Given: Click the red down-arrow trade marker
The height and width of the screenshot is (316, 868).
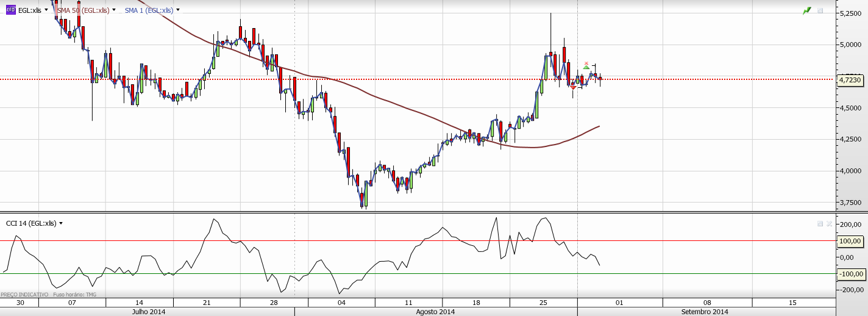Looking at the screenshot, I should 573,88.
